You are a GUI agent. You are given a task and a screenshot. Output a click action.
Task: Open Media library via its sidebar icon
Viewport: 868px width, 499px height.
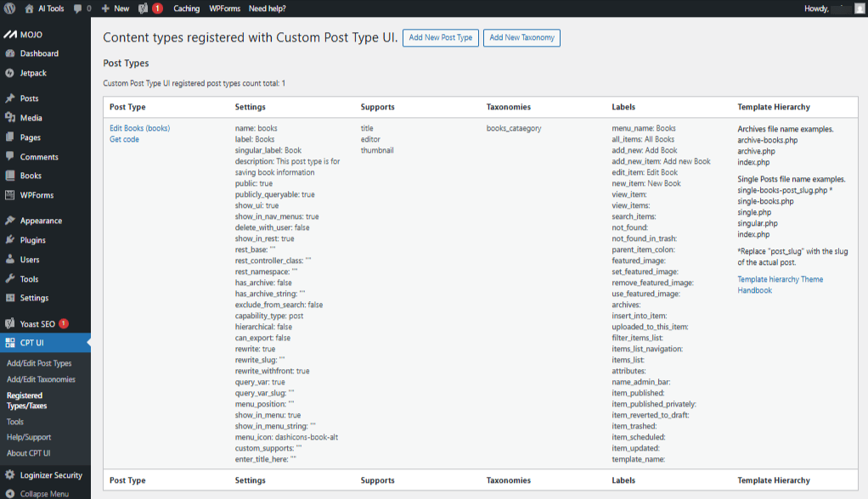click(x=9, y=118)
